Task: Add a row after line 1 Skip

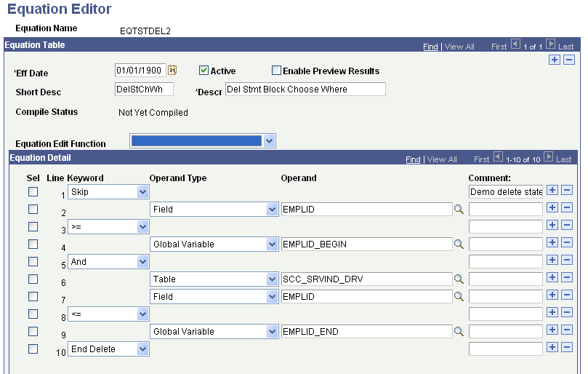Action: pos(553,191)
